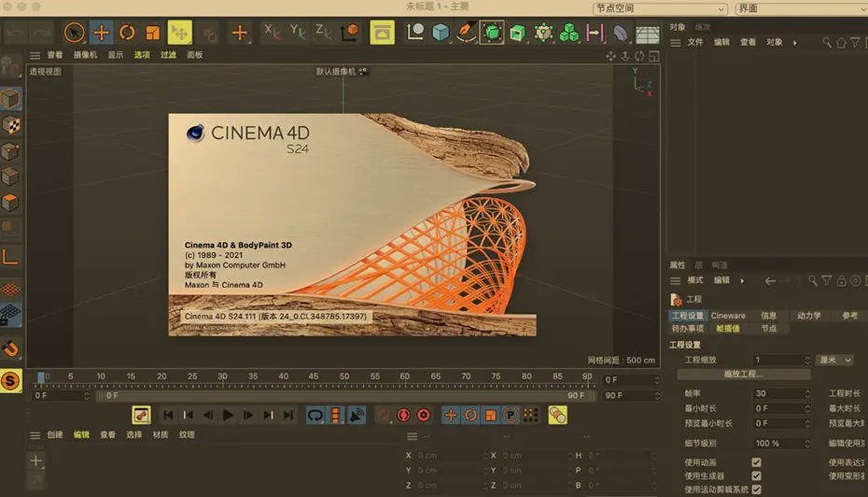
Task: Open viewport 摄像机 camera menu
Action: pyautogui.click(x=85, y=55)
